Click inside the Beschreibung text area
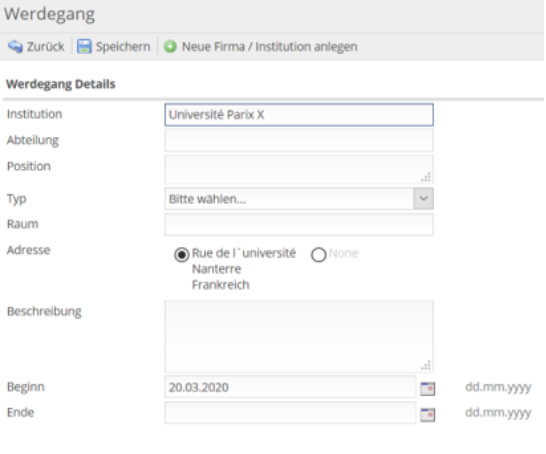Image resolution: width=546 pixels, height=454 pixels. coord(299,336)
